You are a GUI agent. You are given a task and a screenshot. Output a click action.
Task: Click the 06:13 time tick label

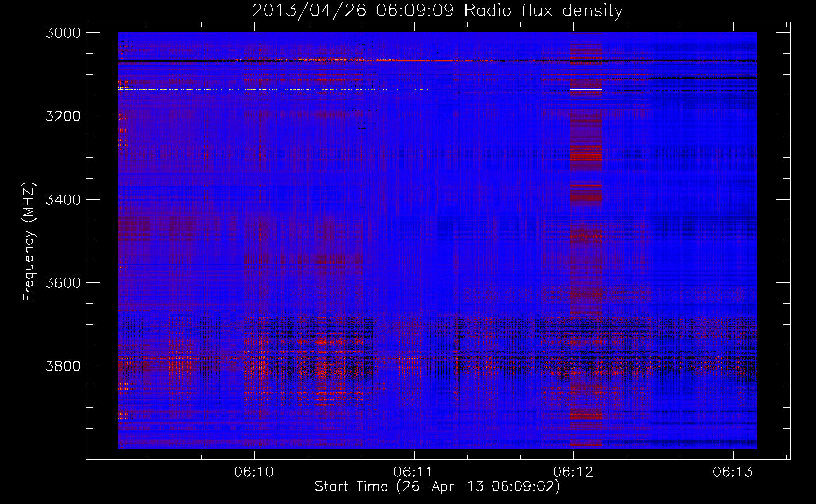pos(733,472)
